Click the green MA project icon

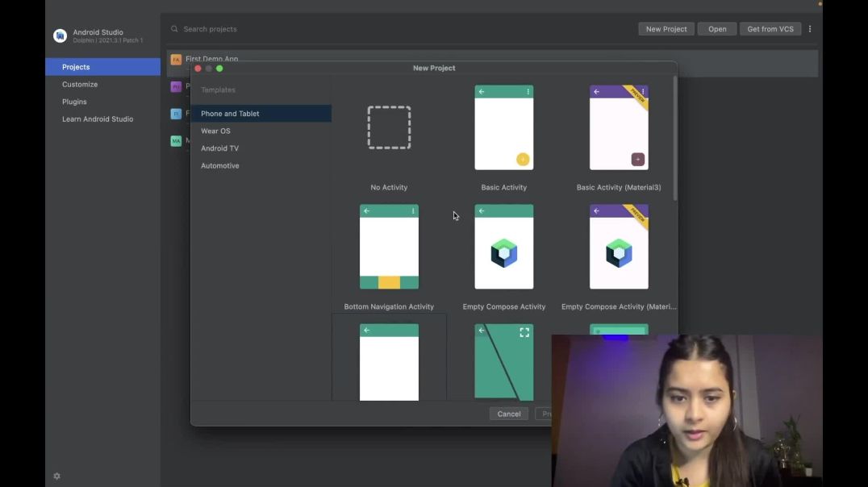point(176,140)
